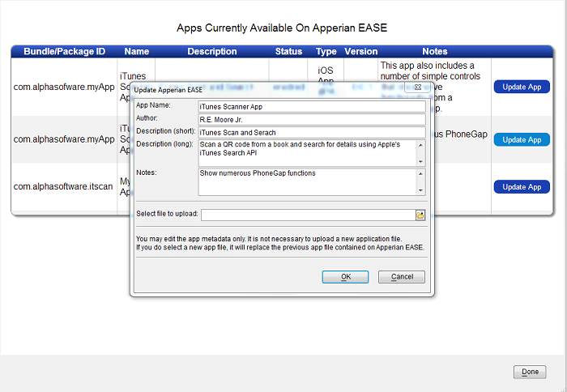Close the Update Apperian EASE dialog
Image resolution: width=567 pixels, height=392 pixels.
tap(417, 87)
